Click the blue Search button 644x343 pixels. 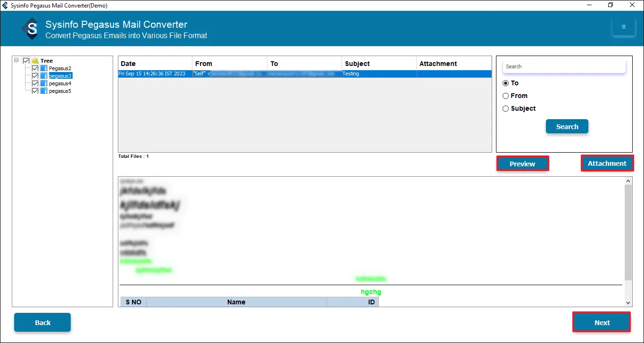[x=567, y=127]
